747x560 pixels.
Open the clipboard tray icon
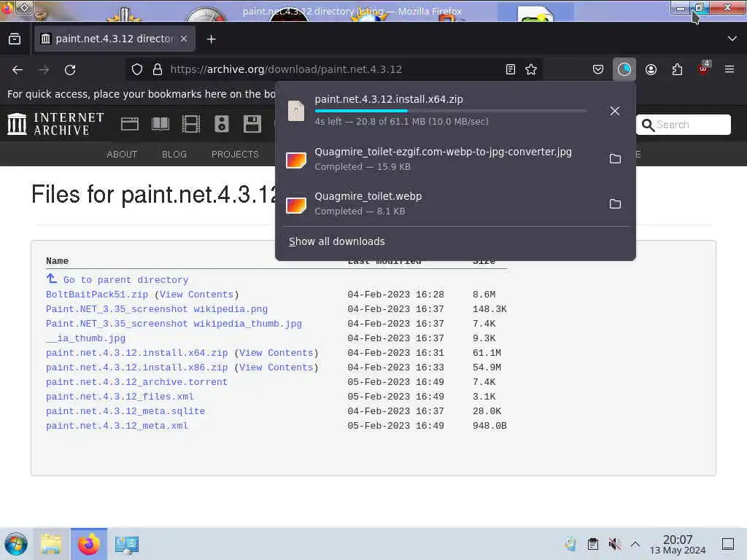click(x=592, y=544)
